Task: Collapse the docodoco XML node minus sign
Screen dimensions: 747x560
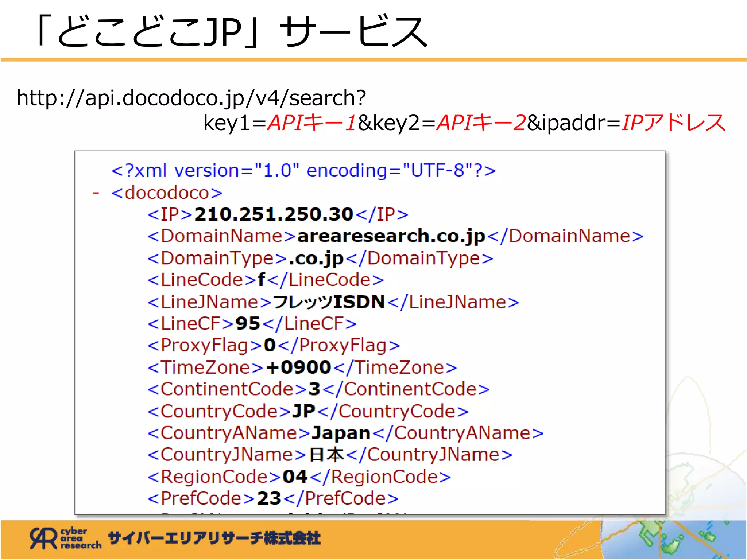Action: tap(96, 192)
